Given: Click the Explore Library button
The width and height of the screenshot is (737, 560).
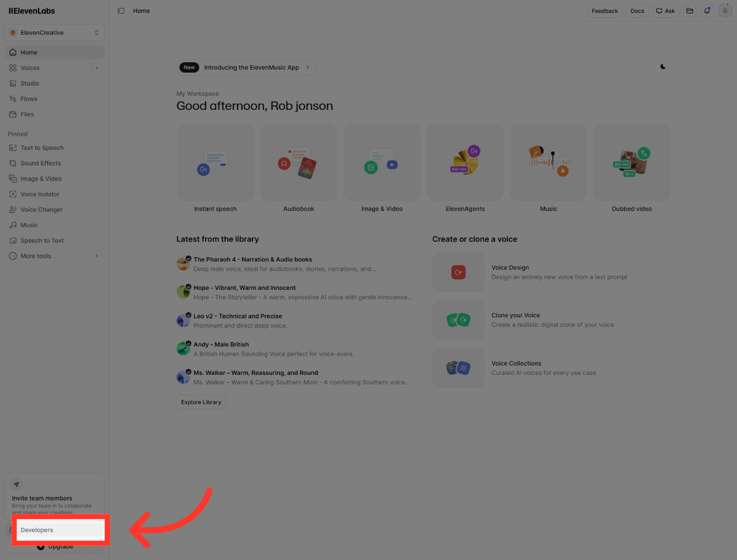Looking at the screenshot, I should pyautogui.click(x=201, y=402).
